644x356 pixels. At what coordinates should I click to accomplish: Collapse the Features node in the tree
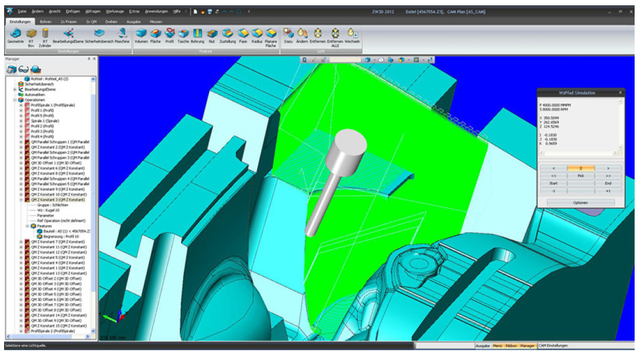point(27,225)
